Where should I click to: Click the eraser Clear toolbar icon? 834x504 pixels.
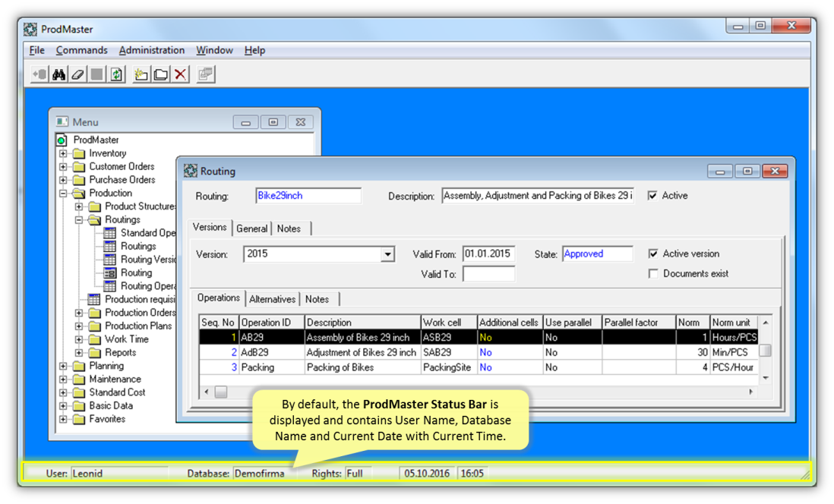click(77, 74)
